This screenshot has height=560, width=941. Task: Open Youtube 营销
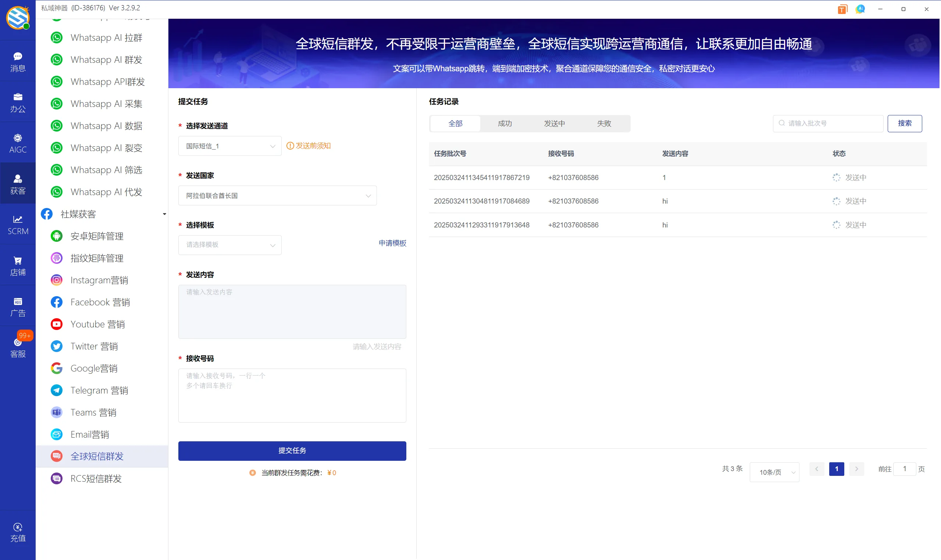coord(97,324)
